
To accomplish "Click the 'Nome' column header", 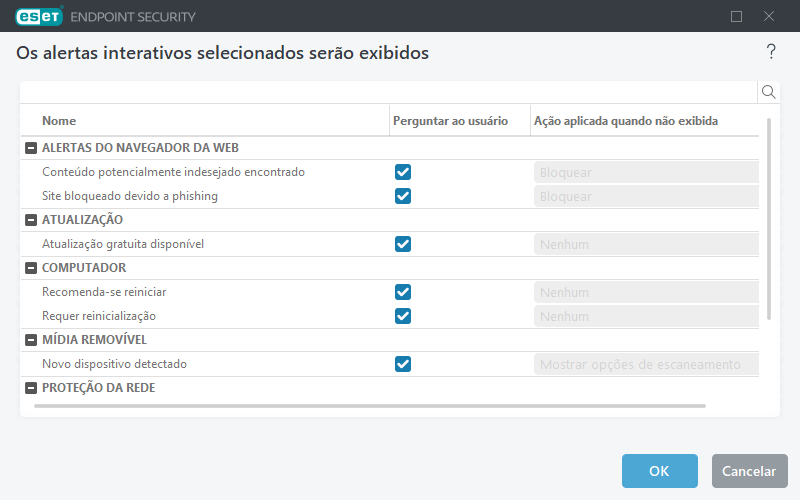I will pos(59,121).
